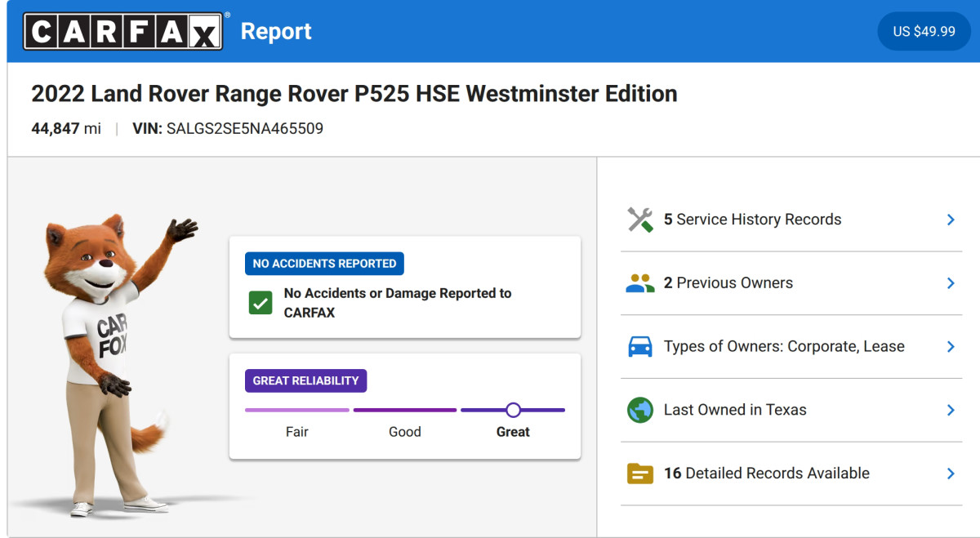The height and width of the screenshot is (538, 980).
Task: Click the CARFAX logo
Action: tap(123, 32)
